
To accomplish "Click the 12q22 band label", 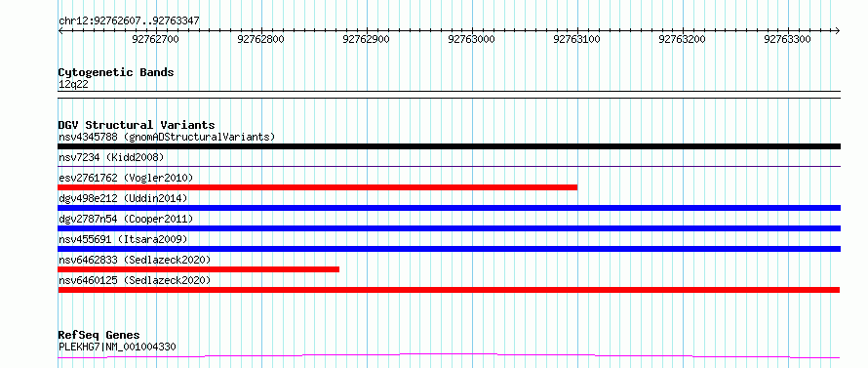I will (x=73, y=85).
